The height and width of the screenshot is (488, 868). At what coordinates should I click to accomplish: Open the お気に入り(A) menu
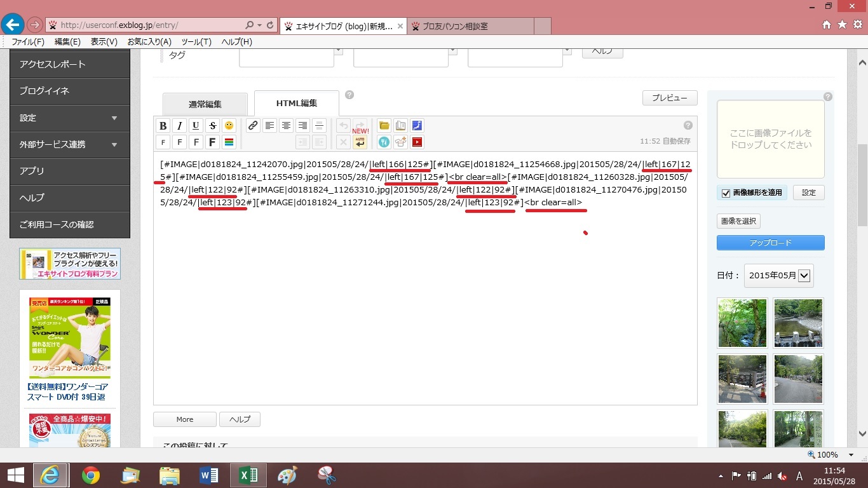tap(149, 42)
